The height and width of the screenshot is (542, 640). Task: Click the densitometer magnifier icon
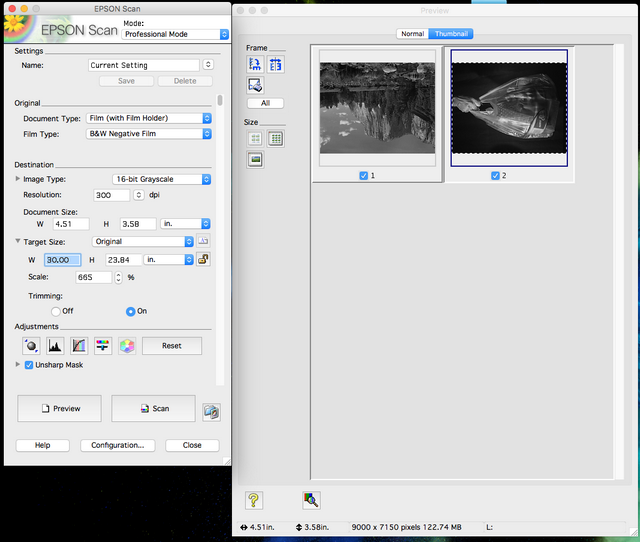click(311, 500)
